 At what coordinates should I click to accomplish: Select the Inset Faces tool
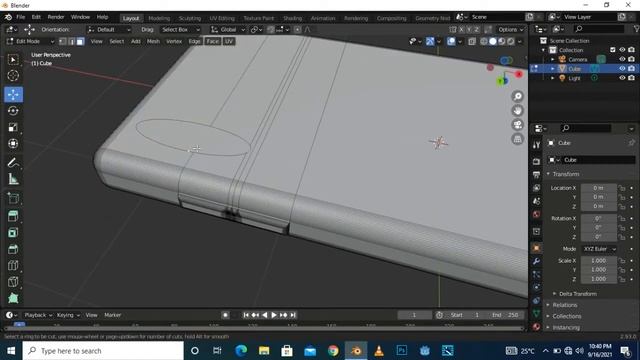[x=13, y=233]
